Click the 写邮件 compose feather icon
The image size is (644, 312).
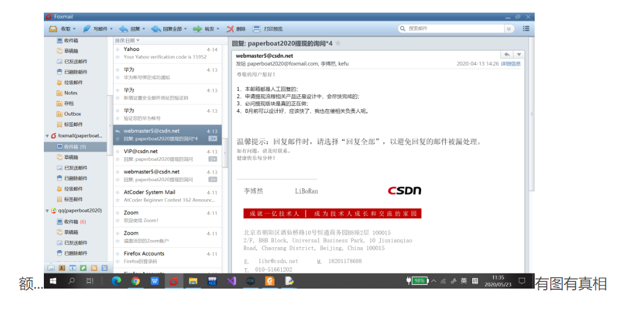pyautogui.click(x=87, y=29)
